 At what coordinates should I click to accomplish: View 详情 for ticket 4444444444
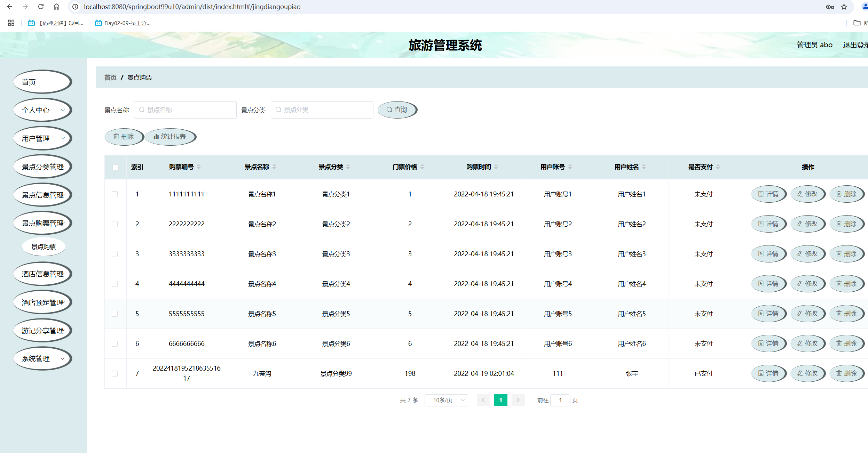768,284
